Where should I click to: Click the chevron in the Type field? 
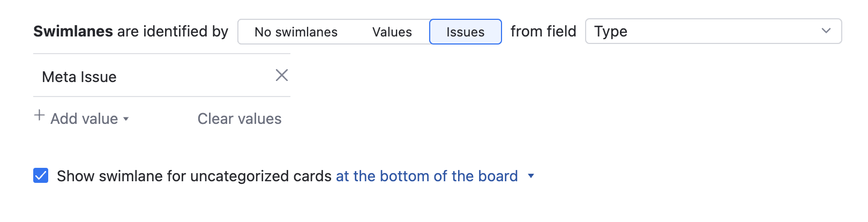(826, 31)
